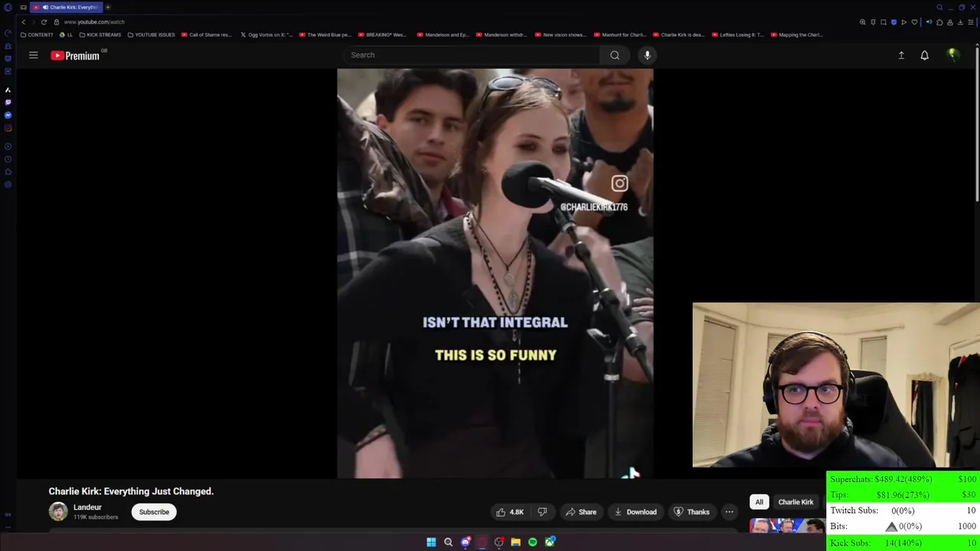Subscribe to the Landeur channel
980x551 pixels.
point(154,512)
